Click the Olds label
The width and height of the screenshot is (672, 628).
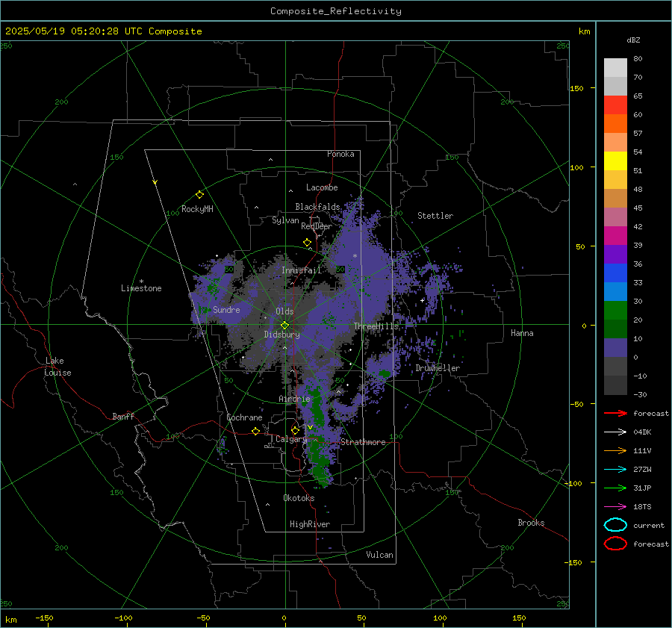click(284, 311)
